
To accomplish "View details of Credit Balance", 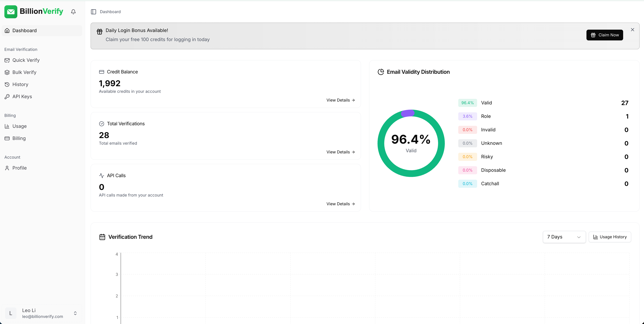I will pos(340,100).
